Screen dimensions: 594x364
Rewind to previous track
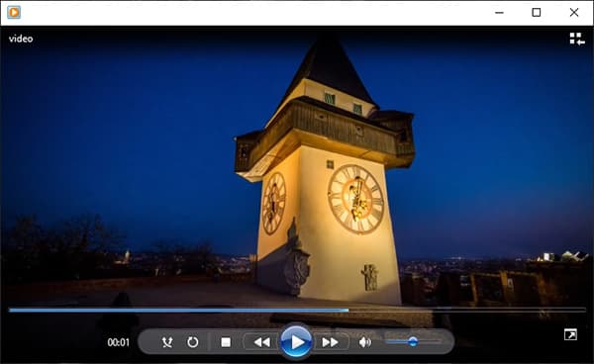(x=261, y=342)
